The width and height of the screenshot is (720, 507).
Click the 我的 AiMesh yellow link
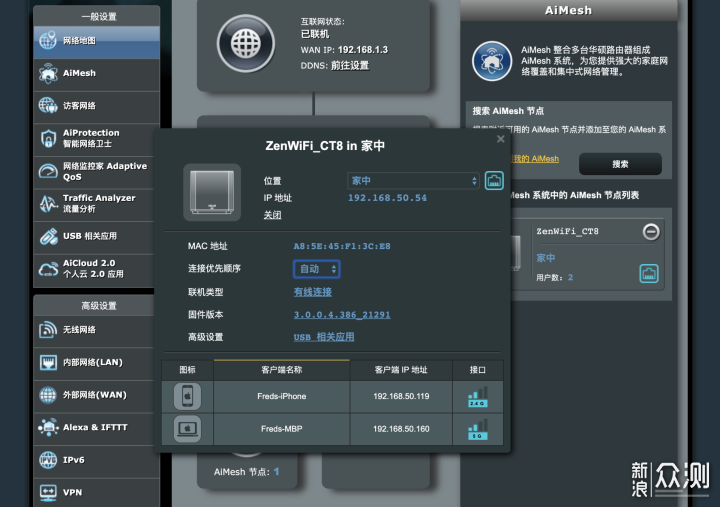pyautogui.click(x=536, y=159)
